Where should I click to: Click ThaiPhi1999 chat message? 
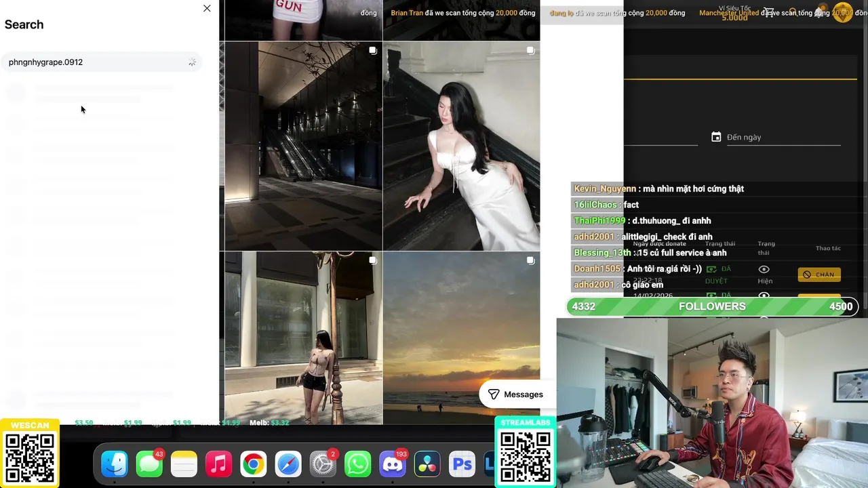642,221
